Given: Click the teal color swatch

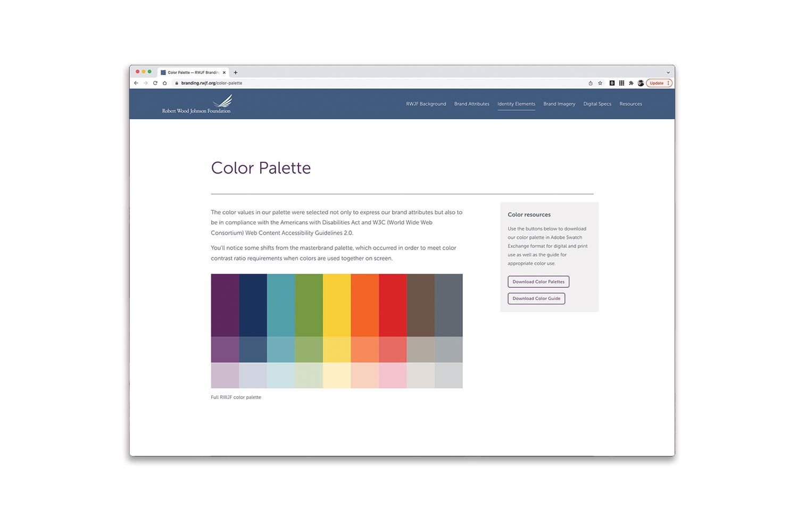Looking at the screenshot, I should [281, 305].
